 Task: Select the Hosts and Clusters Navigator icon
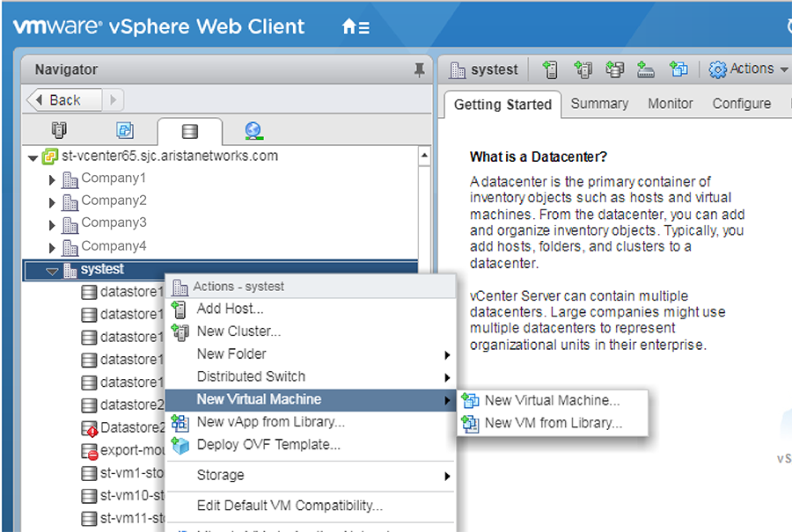coord(58,130)
